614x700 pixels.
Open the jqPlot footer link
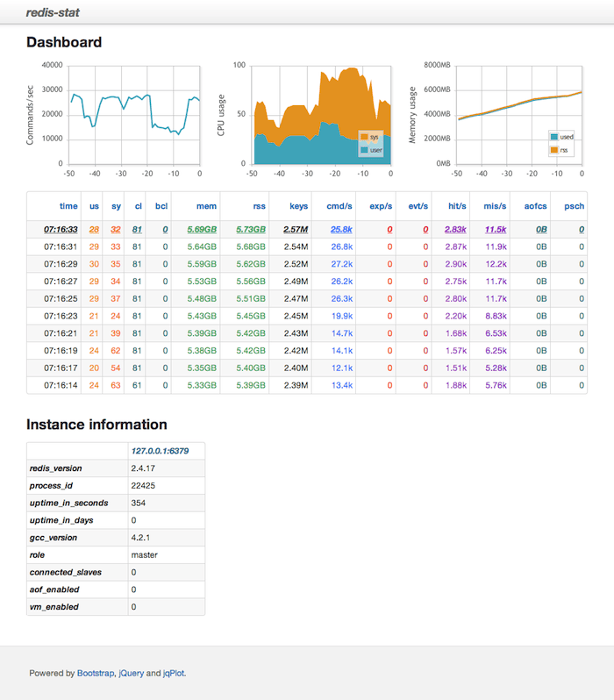174,674
